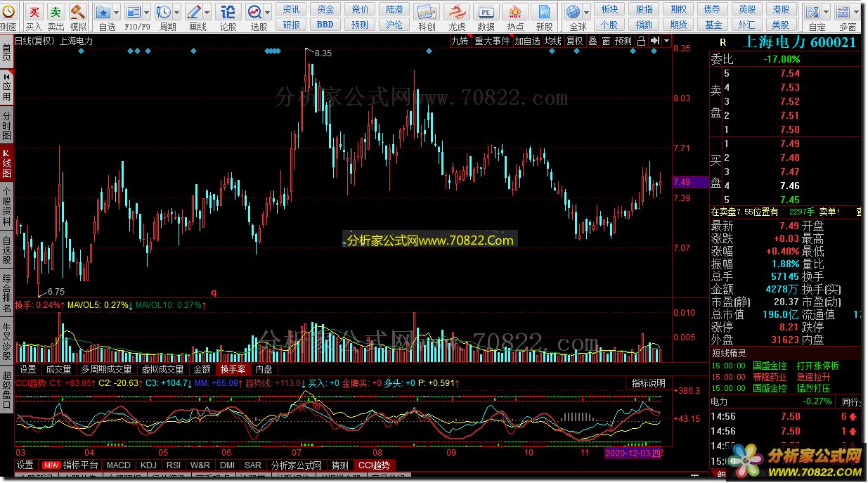
Task: Click the 期货 futures toolbar button
Action: click(678, 25)
